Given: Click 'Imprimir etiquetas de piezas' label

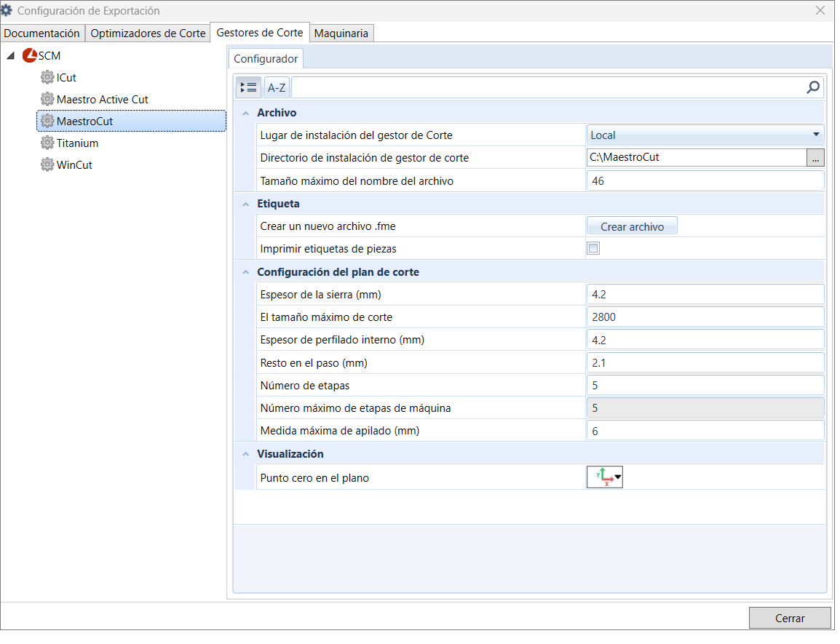Looking at the screenshot, I should pyautogui.click(x=330, y=250).
